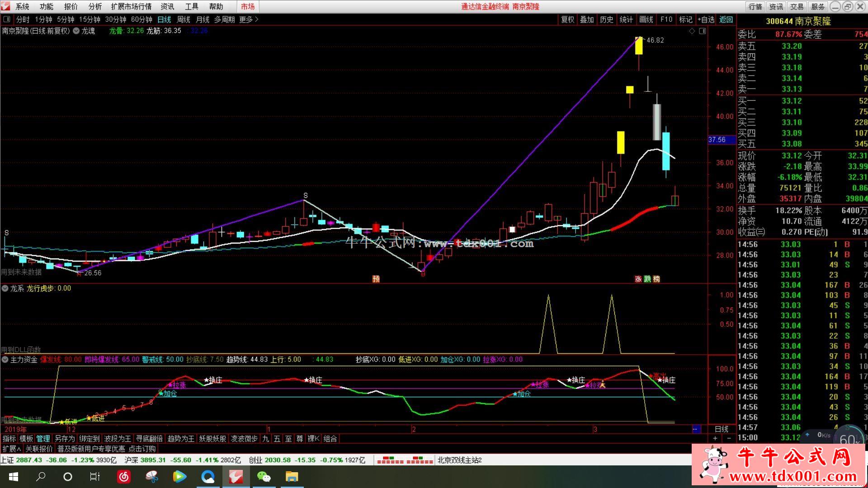Viewport: 868px width, 488px height.
Task: Open the 功能 menu
Action: tap(47, 6)
